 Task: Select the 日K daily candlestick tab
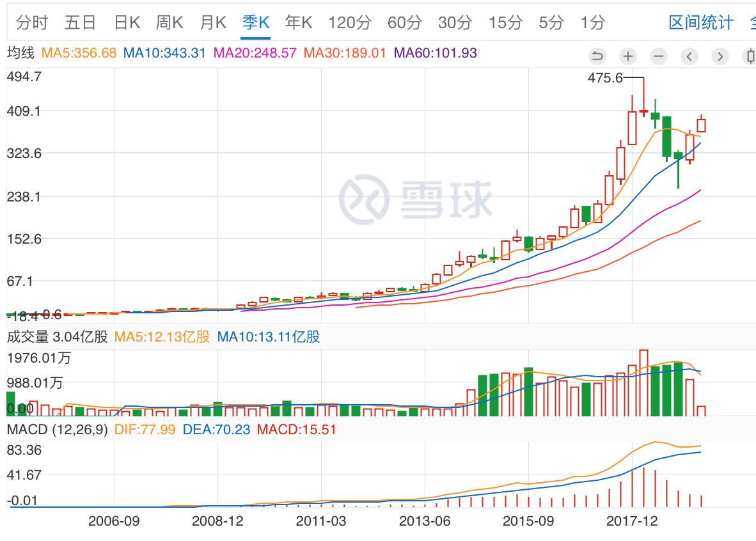click(x=127, y=22)
